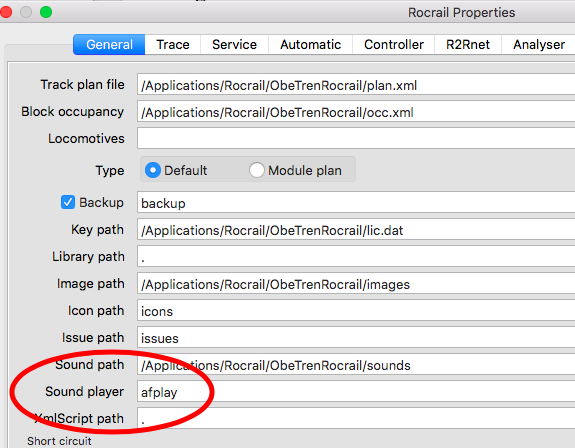Viewport: 575px width, 448px height.
Task: Edit the Sound player field with afplay
Action: point(356,392)
